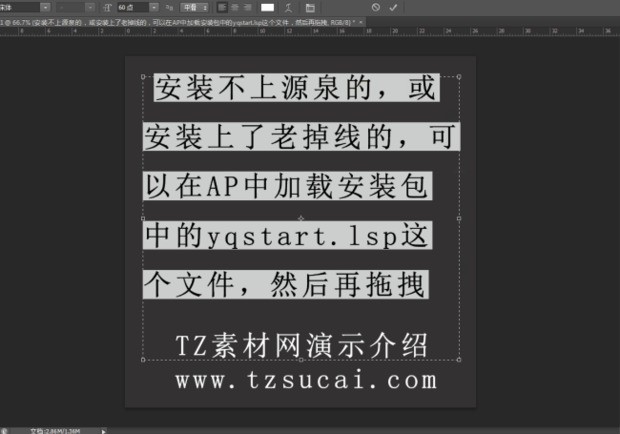This screenshot has height=434, width=620.
Task: Click in the line '个文件，然后再拖拽'
Action: (x=286, y=285)
